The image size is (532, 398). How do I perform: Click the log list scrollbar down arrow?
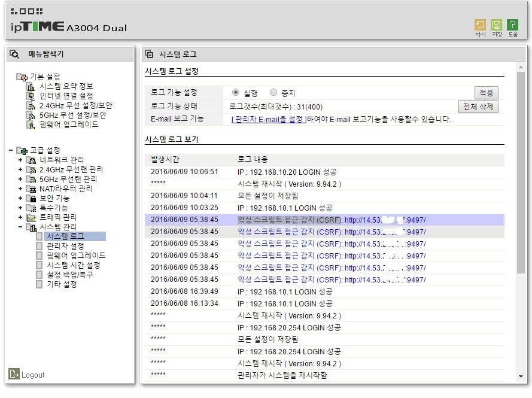[521, 376]
